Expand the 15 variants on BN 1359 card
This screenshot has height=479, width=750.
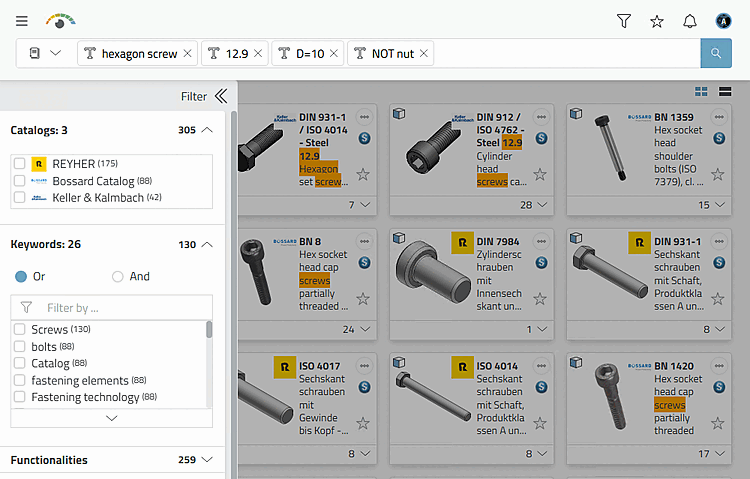click(720, 205)
